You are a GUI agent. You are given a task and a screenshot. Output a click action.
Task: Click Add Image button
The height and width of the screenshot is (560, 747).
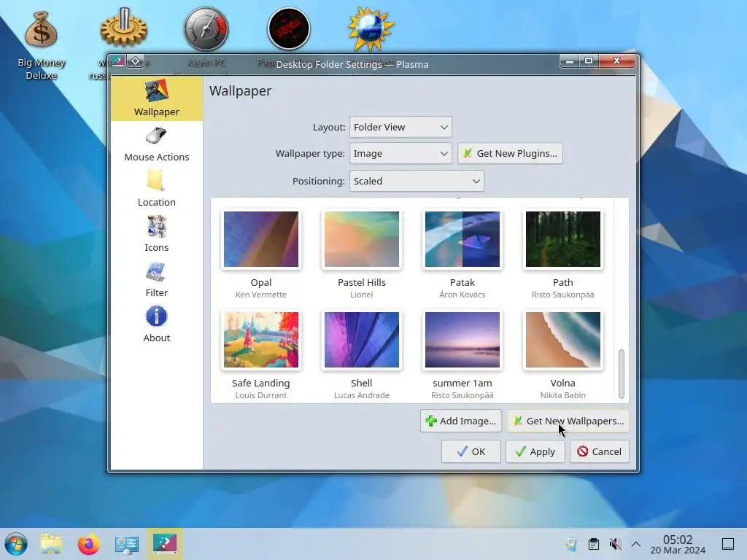click(x=461, y=421)
